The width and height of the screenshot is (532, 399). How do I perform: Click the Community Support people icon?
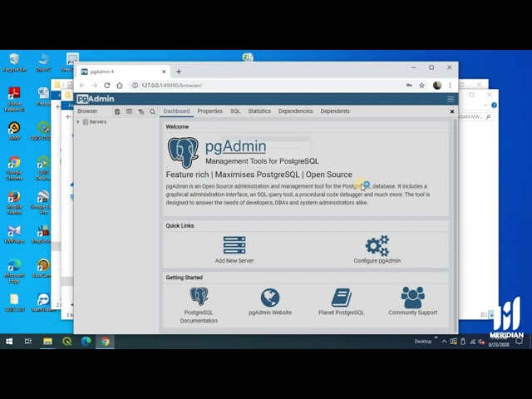pos(412,298)
